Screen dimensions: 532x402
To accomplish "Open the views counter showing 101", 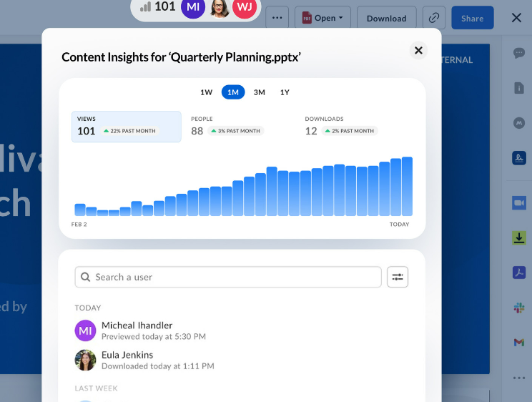I will (x=158, y=6).
